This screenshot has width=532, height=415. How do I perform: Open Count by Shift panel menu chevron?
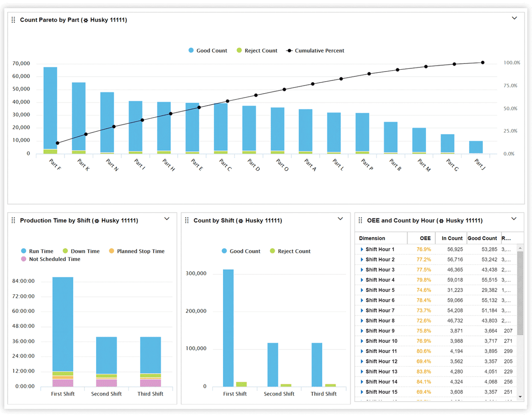340,219
